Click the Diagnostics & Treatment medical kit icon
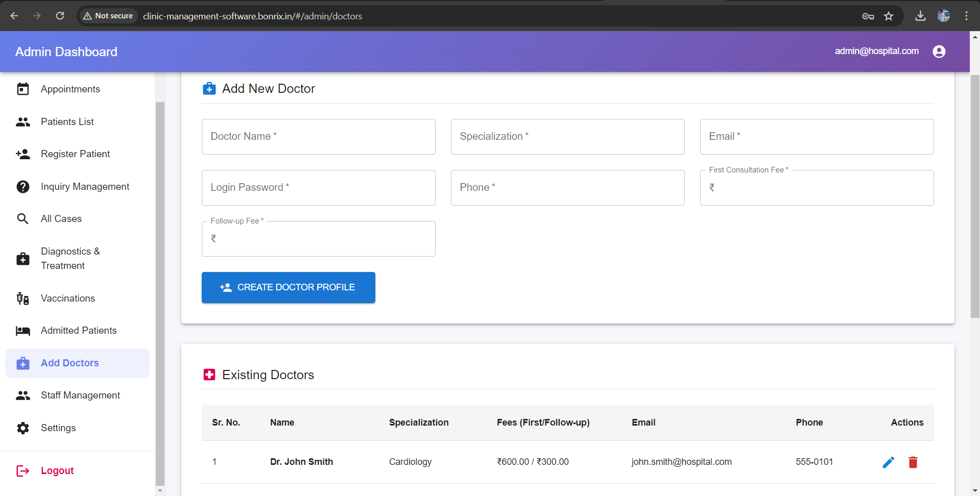Image resolution: width=980 pixels, height=496 pixels. [x=23, y=259]
